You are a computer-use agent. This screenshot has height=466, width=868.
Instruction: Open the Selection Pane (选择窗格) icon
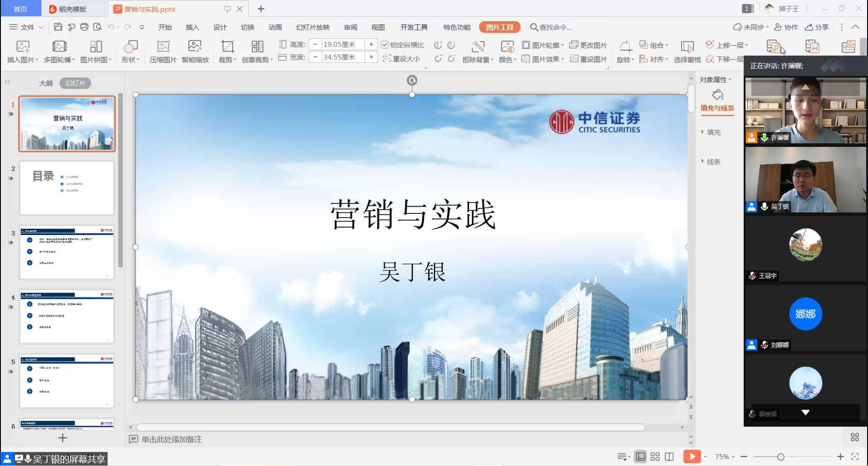coord(687,47)
